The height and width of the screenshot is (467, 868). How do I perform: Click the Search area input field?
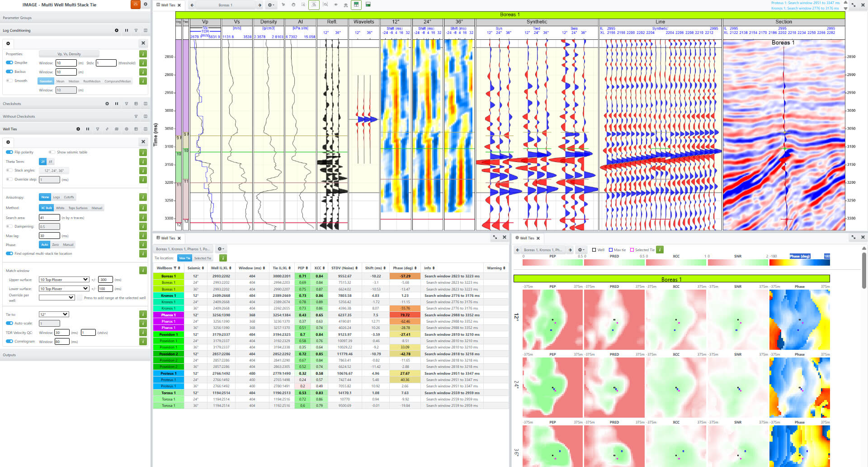49,218
